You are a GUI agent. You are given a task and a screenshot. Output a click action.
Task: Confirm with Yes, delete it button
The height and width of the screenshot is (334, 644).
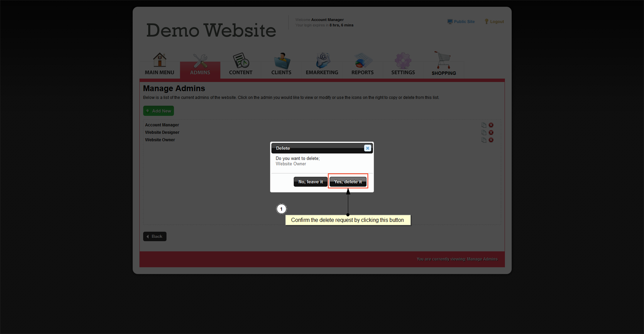tap(348, 182)
